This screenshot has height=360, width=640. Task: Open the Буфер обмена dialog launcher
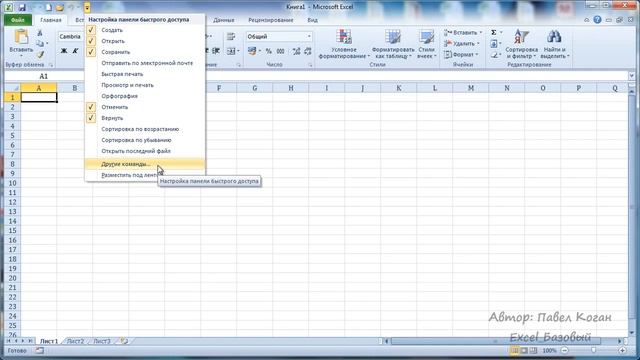coord(51,65)
